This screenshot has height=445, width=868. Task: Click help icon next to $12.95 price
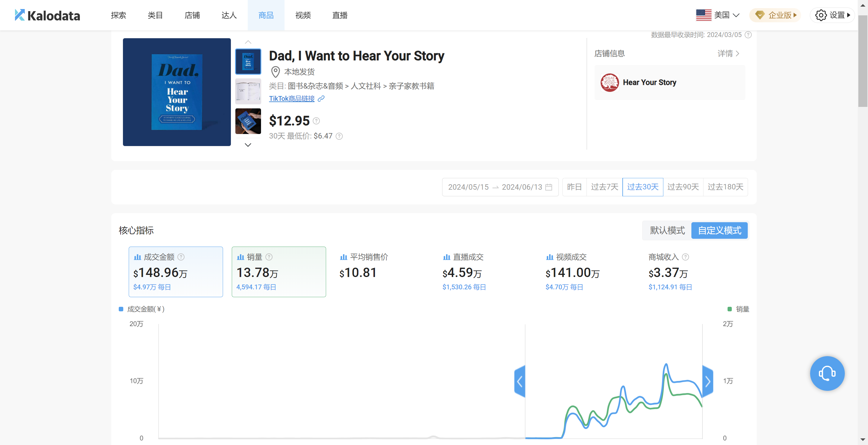coord(316,121)
